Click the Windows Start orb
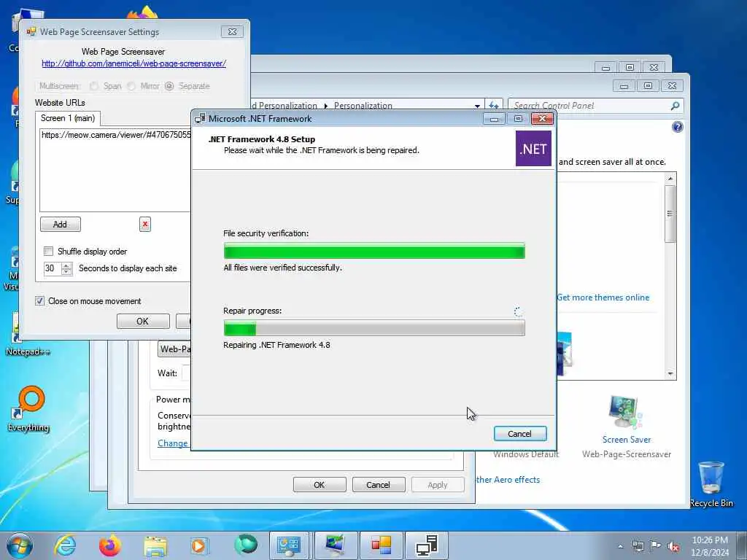747x560 pixels. [20, 545]
